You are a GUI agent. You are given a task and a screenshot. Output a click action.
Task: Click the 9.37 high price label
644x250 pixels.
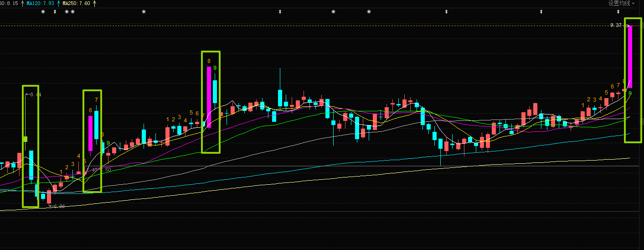pos(616,25)
